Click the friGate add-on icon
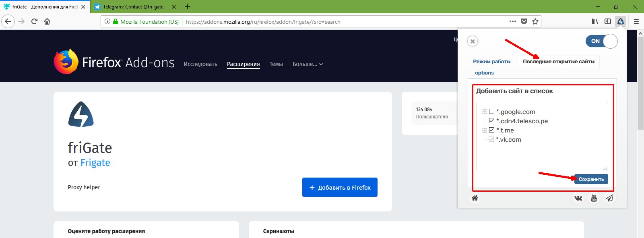Image resolution: width=644 pixels, height=238 pixels. coord(81,114)
